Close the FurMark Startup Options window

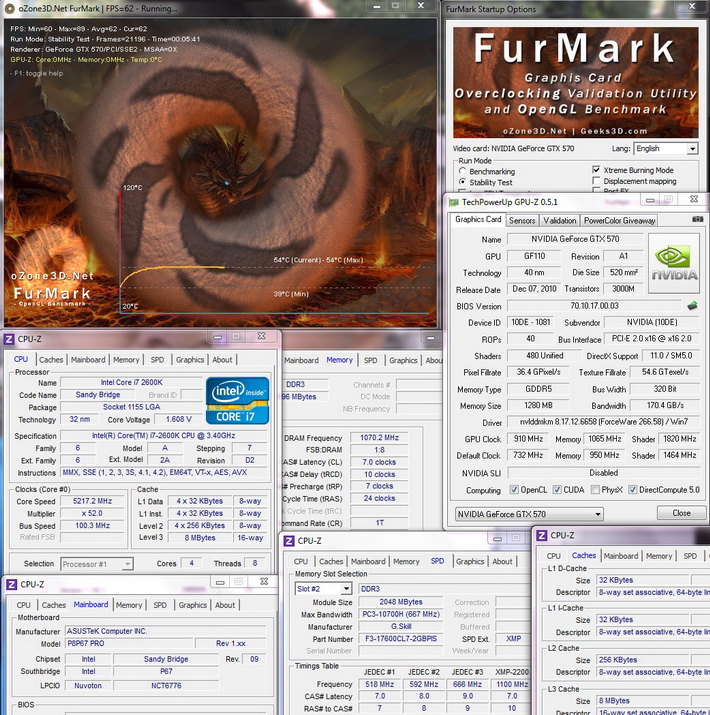coord(692,6)
